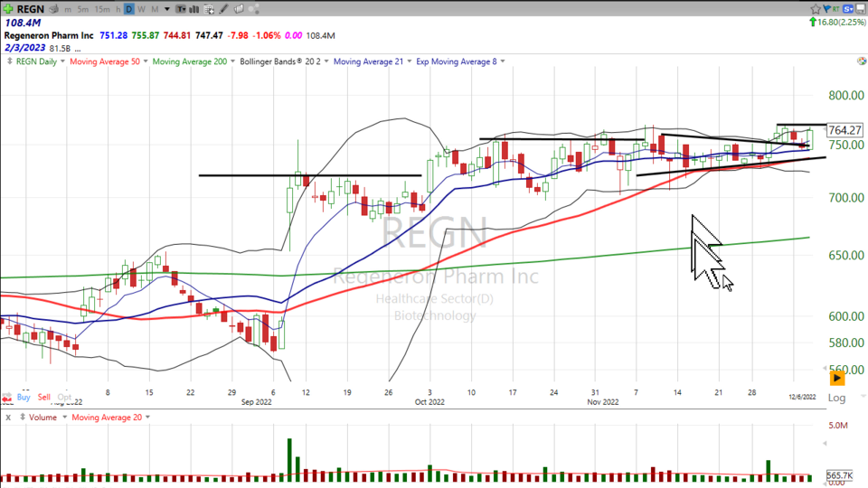The height and width of the screenshot is (488, 868).
Task: Click the Sell button
Action: tap(43, 398)
